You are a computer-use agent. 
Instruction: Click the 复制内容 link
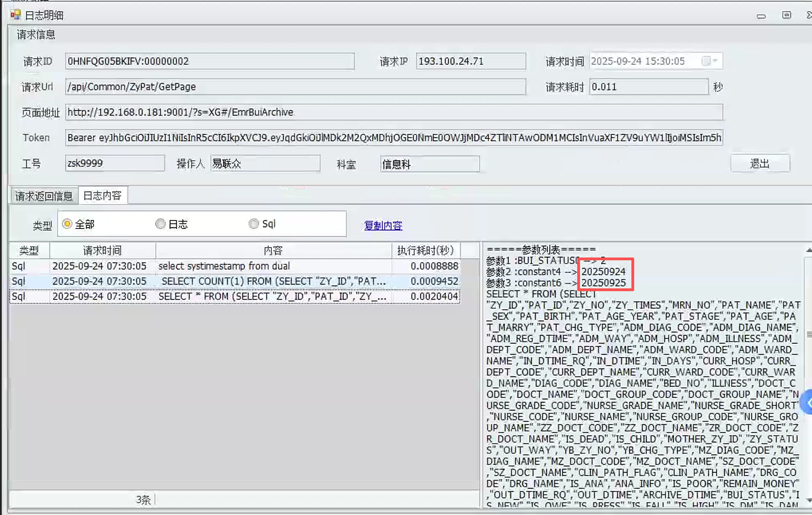tap(383, 226)
